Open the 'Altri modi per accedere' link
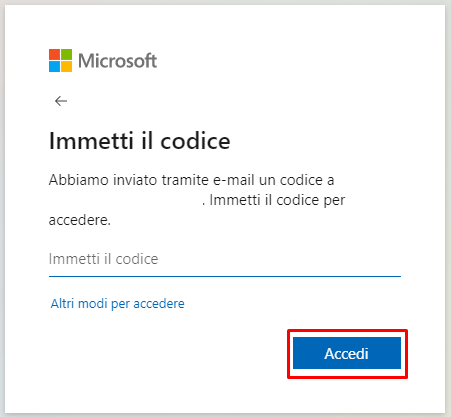The height and width of the screenshot is (417, 451). click(x=117, y=304)
